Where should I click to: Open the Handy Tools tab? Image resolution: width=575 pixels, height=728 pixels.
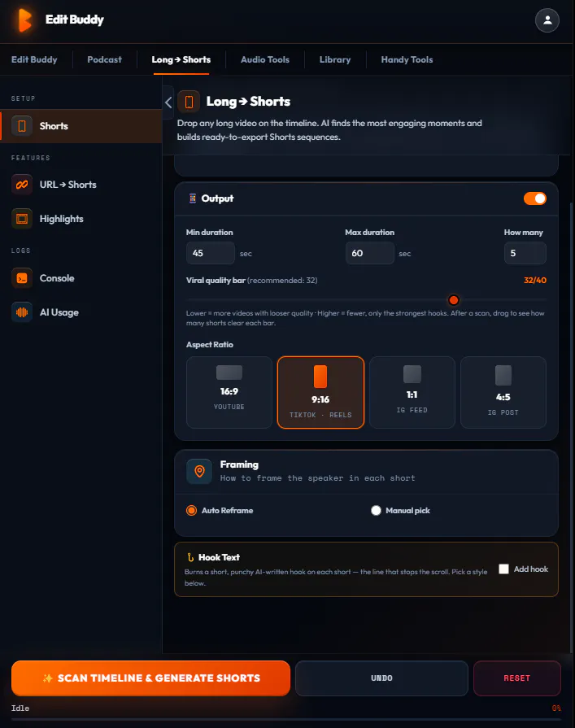click(407, 59)
